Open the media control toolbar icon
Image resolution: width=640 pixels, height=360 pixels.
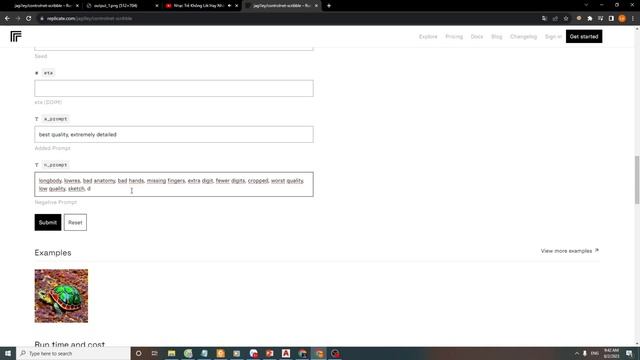click(x=600, y=18)
